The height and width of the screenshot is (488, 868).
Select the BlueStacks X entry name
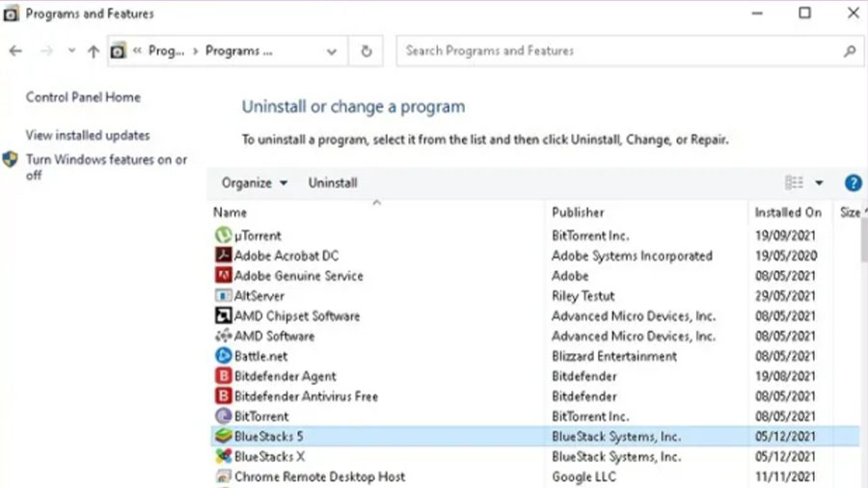[x=270, y=456]
